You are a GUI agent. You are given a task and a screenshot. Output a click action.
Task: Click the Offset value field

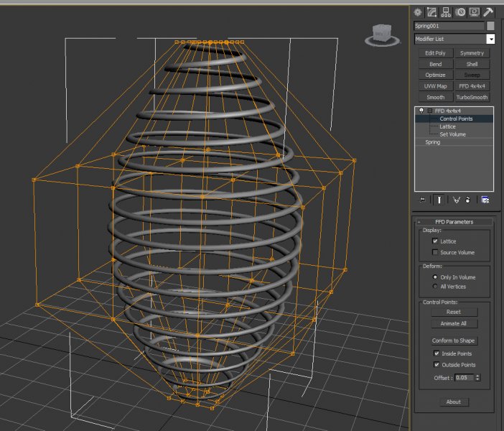point(465,378)
